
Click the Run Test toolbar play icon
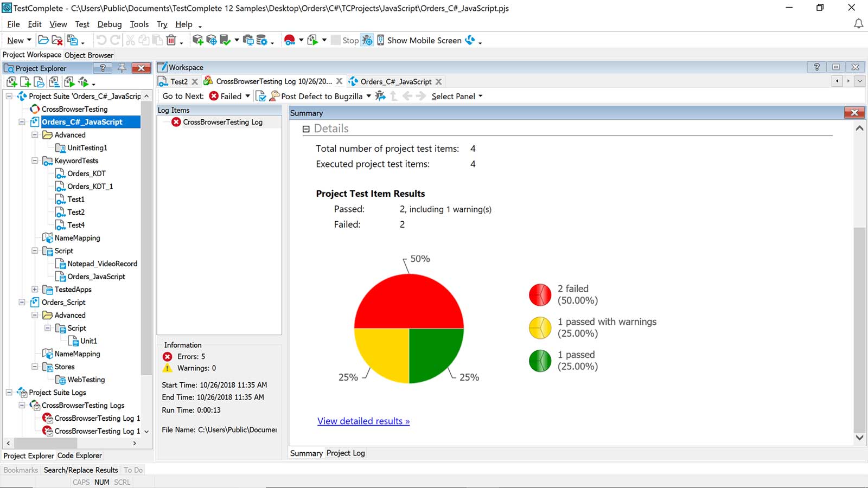(312, 40)
